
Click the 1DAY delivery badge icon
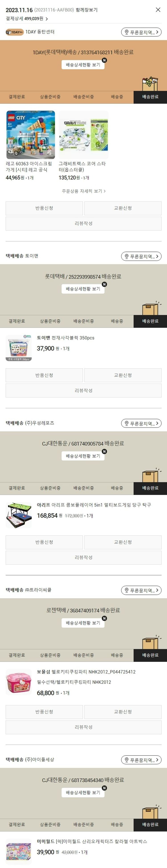(14, 32)
